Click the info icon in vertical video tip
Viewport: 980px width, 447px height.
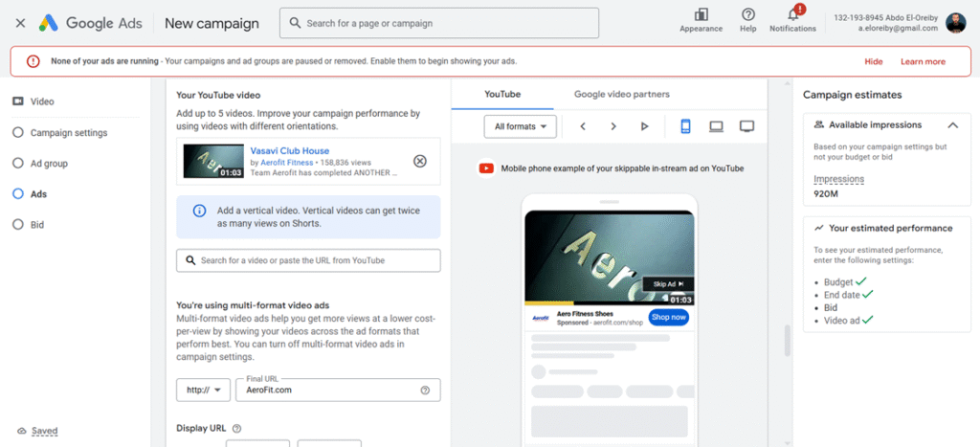199,211
